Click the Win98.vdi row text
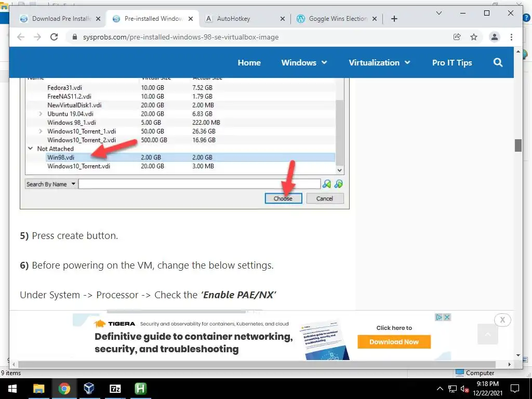Viewport: 532px width, 399px height. pos(61,157)
